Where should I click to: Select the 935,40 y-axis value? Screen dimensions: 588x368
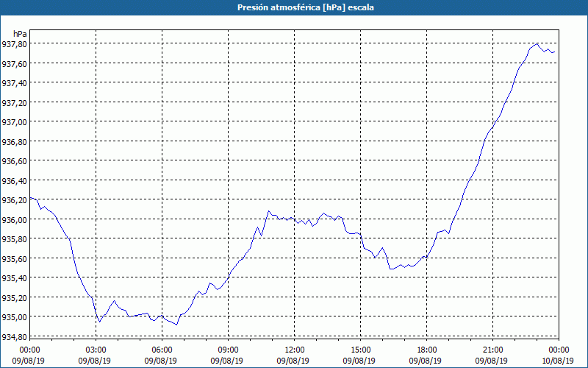click(15, 278)
